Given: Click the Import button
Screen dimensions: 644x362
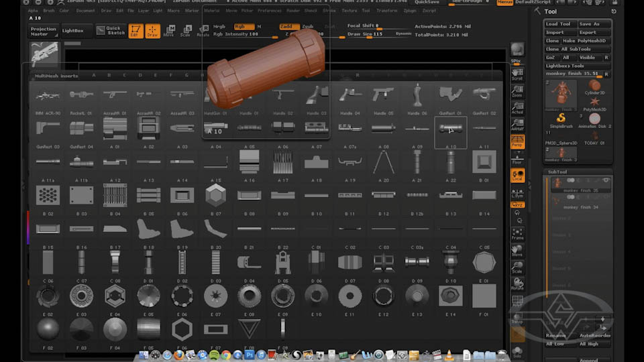Looking at the screenshot, I should (559, 32).
